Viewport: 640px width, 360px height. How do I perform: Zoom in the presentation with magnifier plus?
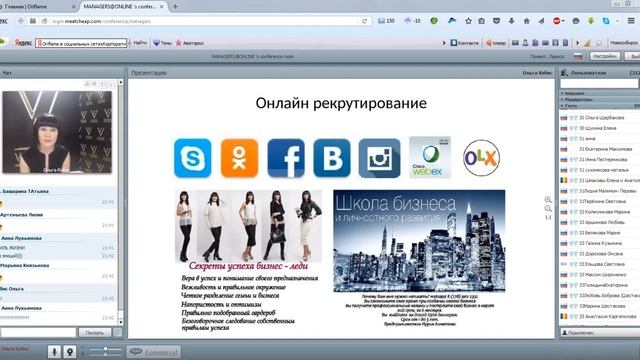(x=548, y=200)
